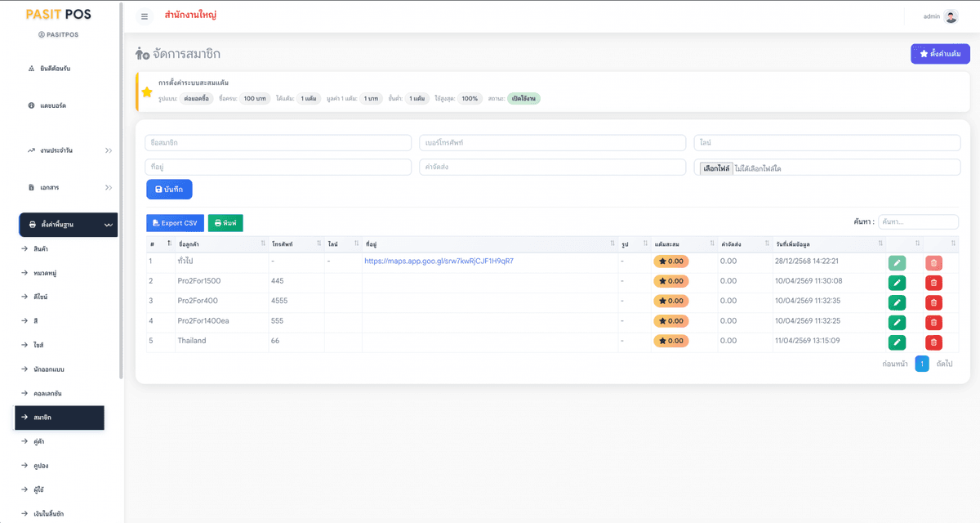The width and height of the screenshot is (980, 523).
Task: Edit the Pro2For1500 member with the green pencil icon
Action: coord(897,283)
